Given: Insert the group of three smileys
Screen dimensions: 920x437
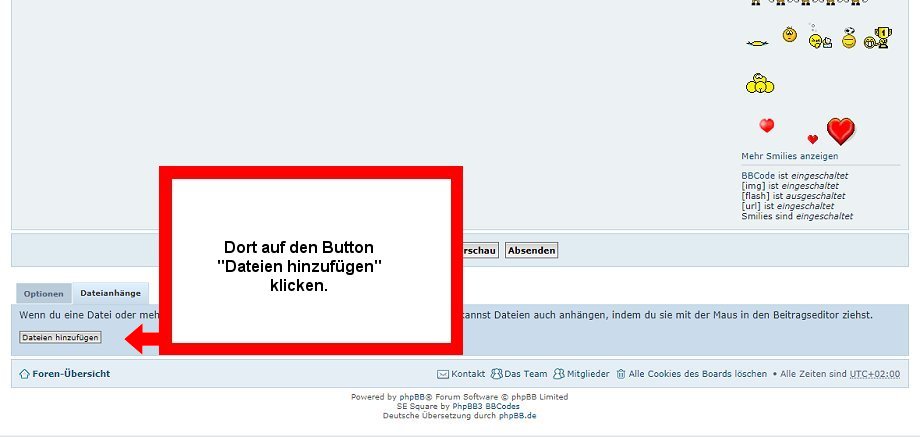Looking at the screenshot, I should point(759,84).
